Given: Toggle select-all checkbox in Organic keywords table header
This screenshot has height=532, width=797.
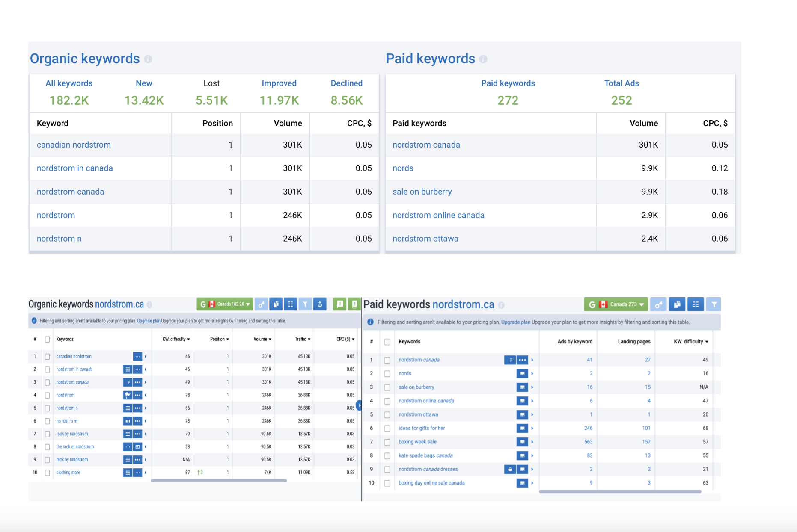Looking at the screenshot, I should 48,339.
